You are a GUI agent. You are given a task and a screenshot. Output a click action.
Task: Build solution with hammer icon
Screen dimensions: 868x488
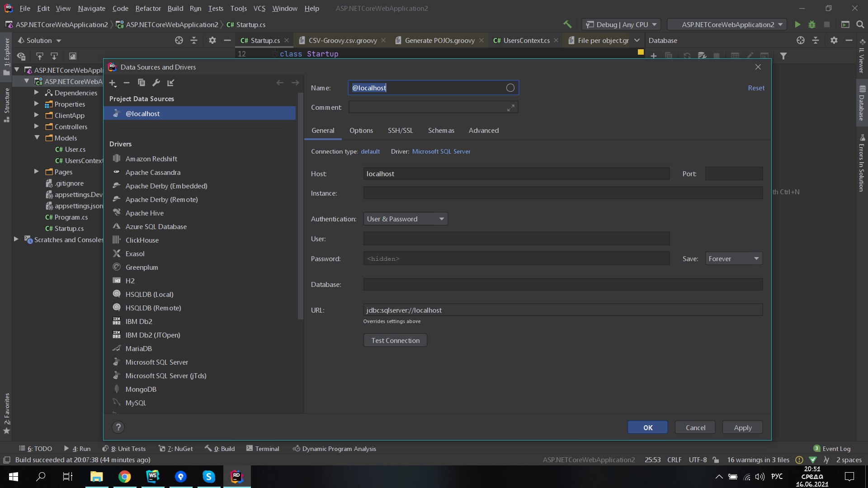coord(567,24)
